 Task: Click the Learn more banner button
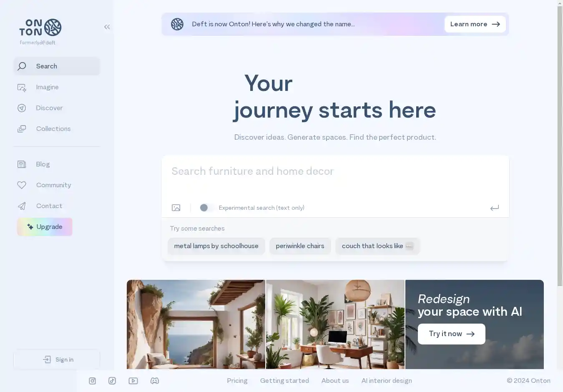pyautogui.click(x=475, y=24)
